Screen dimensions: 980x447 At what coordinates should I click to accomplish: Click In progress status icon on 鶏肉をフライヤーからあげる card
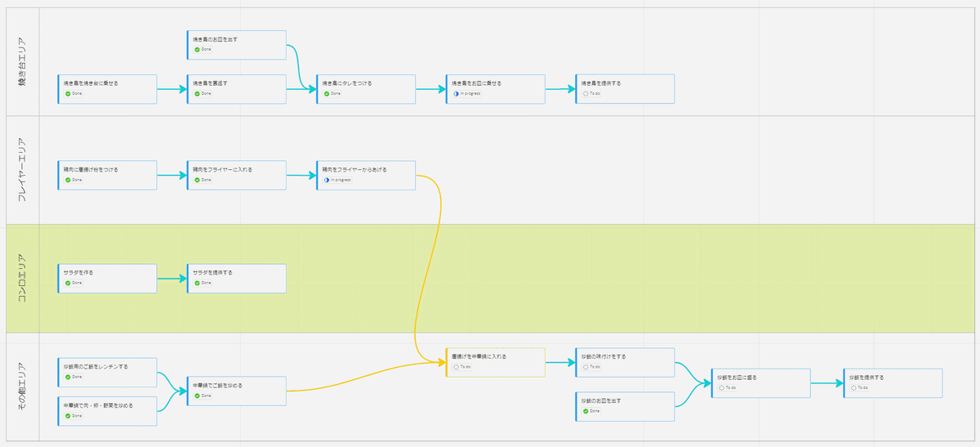point(327,179)
